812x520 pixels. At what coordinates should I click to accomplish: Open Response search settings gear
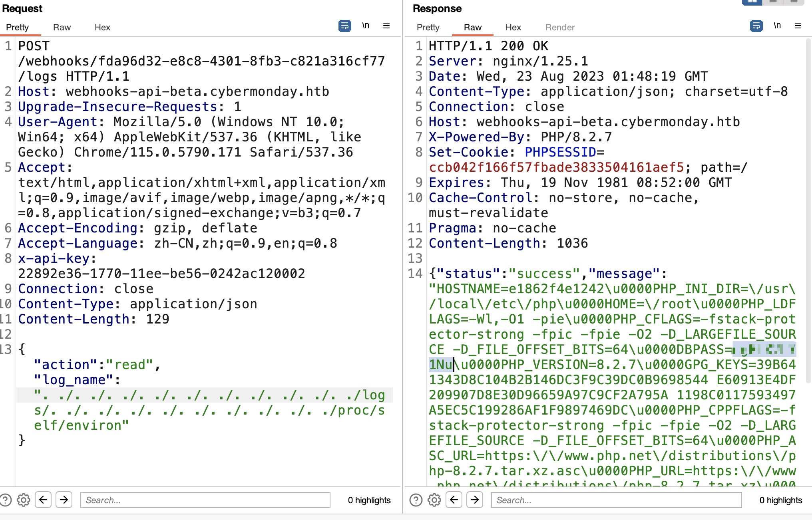point(434,500)
